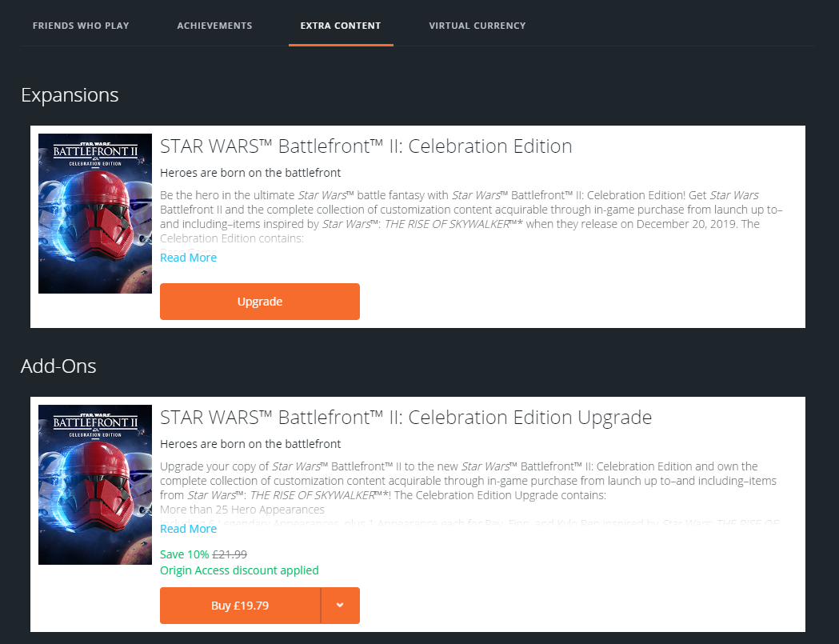Open the Celebration Edition Upgrade title
Viewport: 839px width, 644px height.
point(406,418)
